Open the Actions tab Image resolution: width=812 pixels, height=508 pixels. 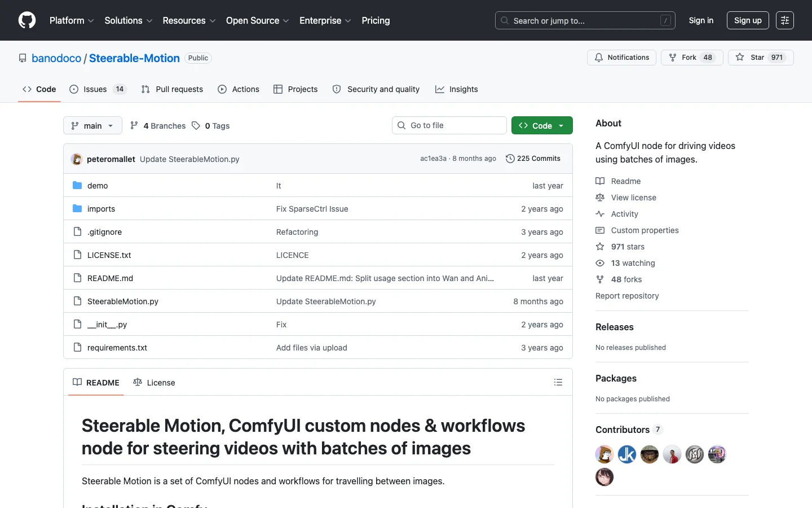click(239, 89)
